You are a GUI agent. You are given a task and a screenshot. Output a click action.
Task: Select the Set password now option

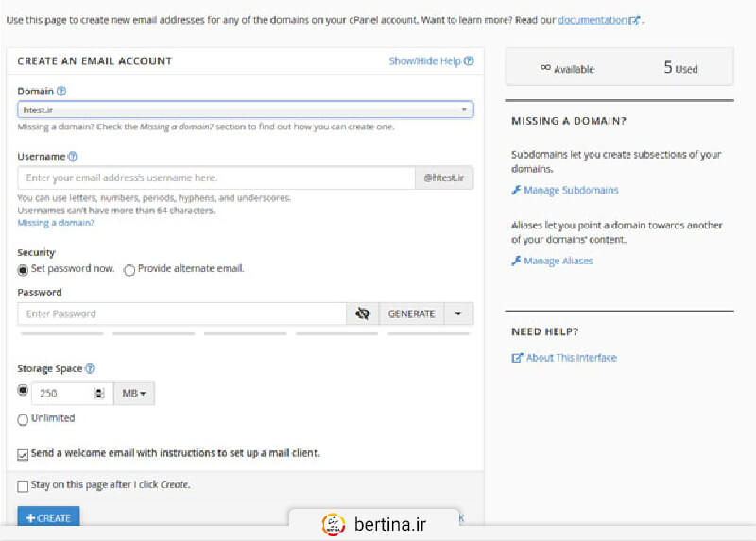24,269
